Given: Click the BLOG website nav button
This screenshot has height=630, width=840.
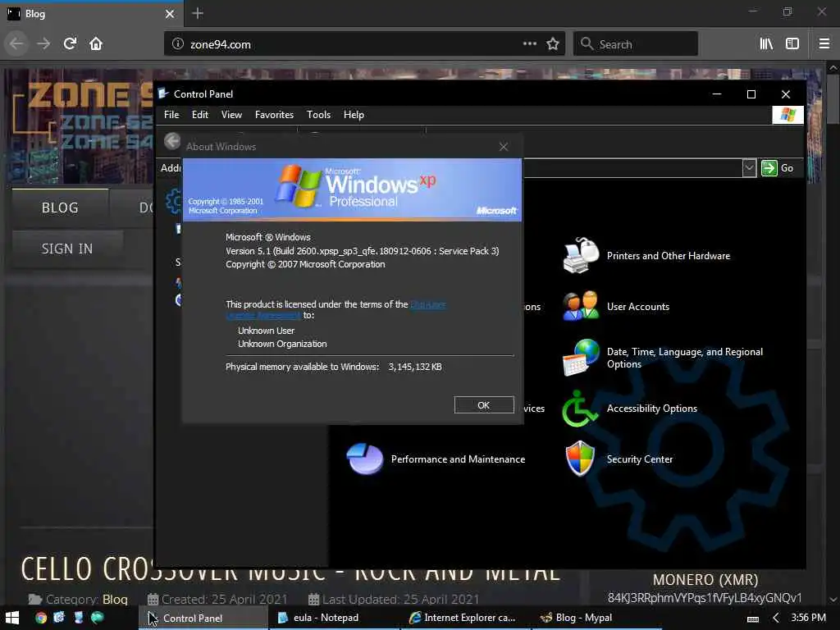Looking at the screenshot, I should coord(60,208).
